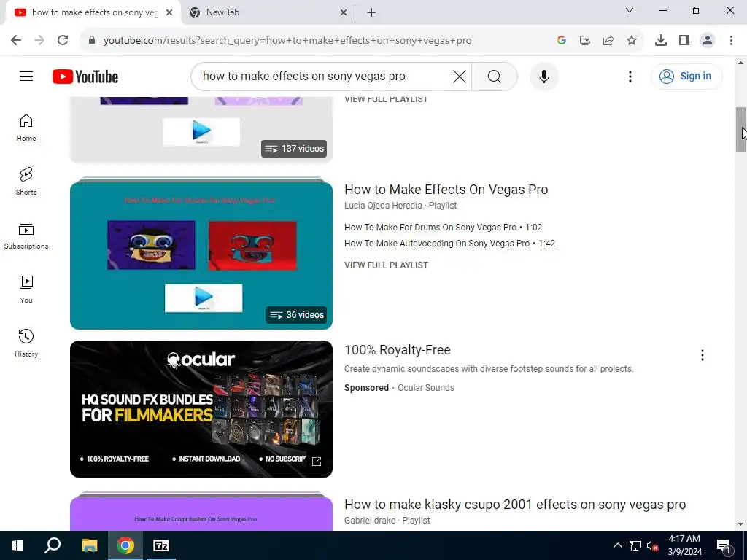This screenshot has width=747, height=560.
Task: Clear the search query with the X
Action: pyautogui.click(x=460, y=76)
